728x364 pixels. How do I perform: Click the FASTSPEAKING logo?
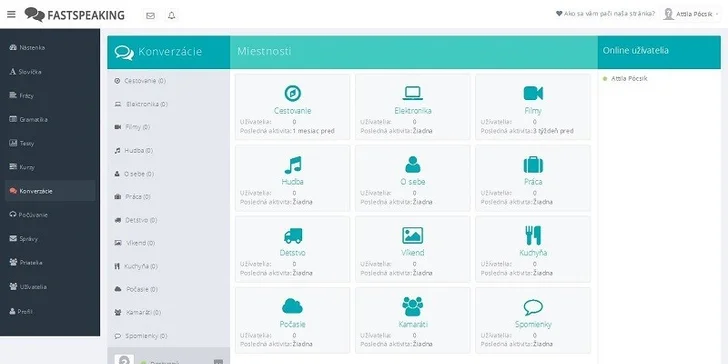point(74,15)
